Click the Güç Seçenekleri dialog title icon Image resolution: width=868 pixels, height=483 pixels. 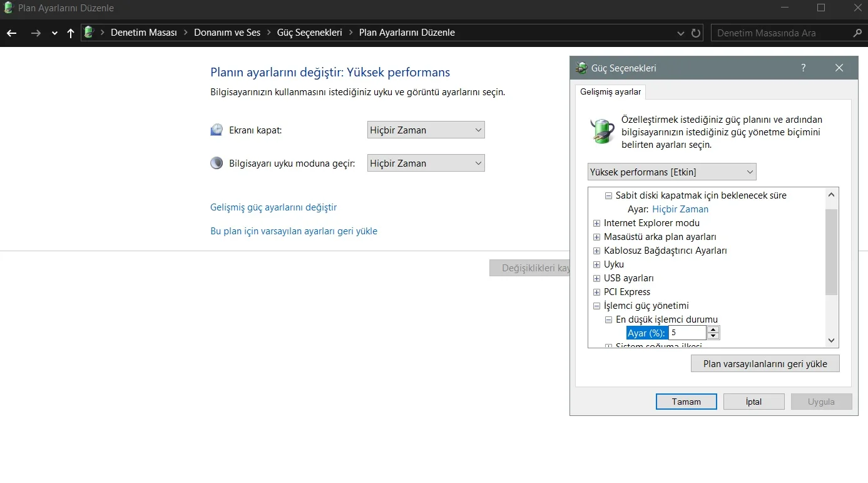pos(582,68)
